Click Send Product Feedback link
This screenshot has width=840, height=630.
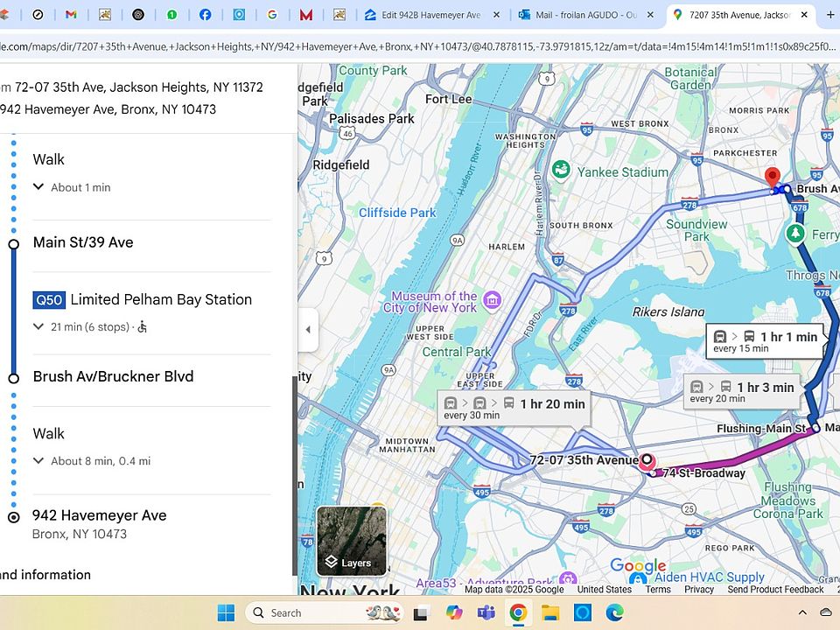coord(775,589)
